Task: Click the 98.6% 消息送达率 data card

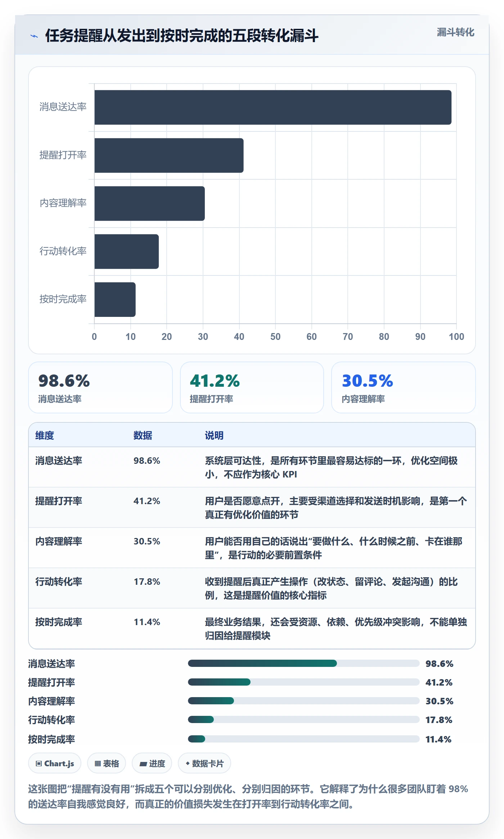Action: (x=100, y=387)
